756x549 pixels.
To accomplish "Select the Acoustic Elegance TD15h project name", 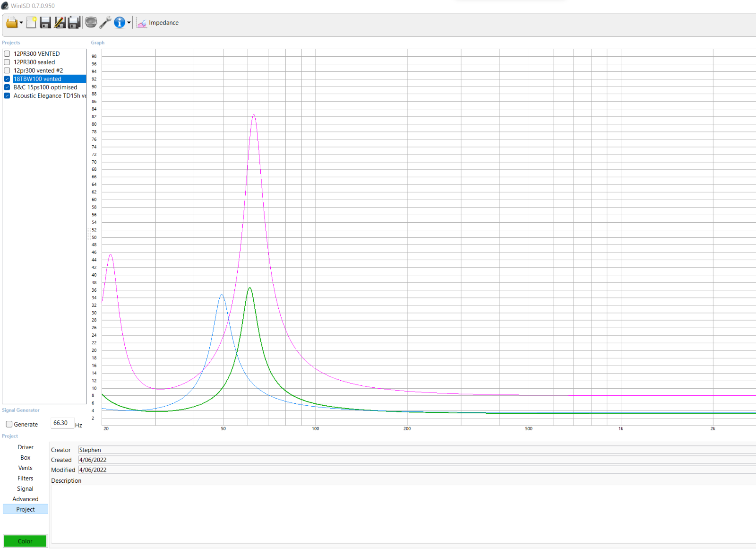I will click(50, 96).
